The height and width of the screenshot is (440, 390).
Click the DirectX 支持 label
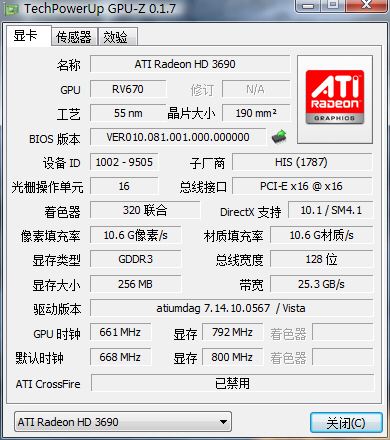251,212
